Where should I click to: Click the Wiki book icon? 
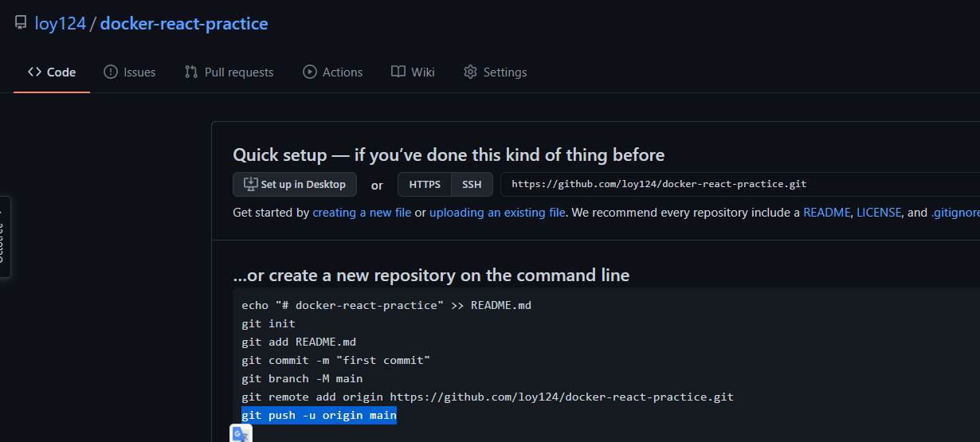click(x=398, y=72)
